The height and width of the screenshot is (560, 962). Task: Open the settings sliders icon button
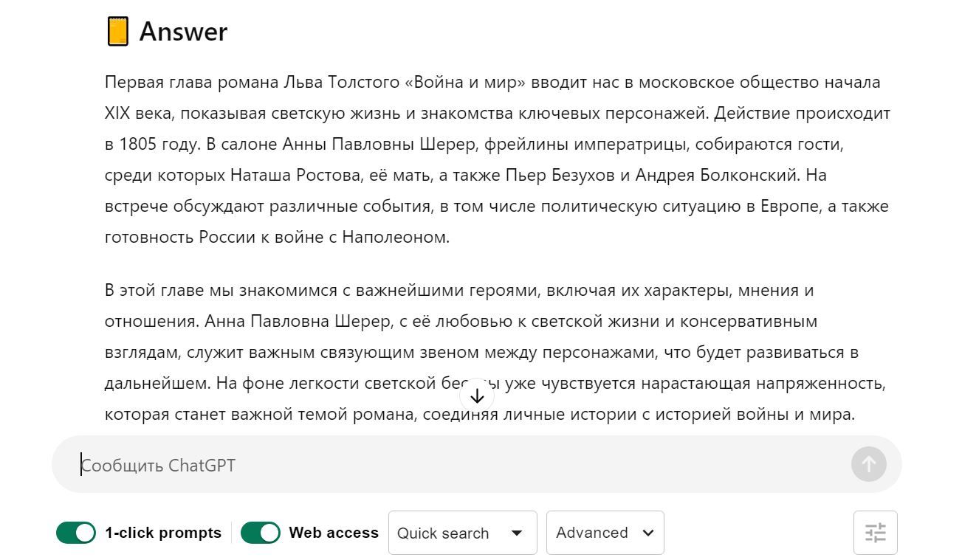pos(876,533)
